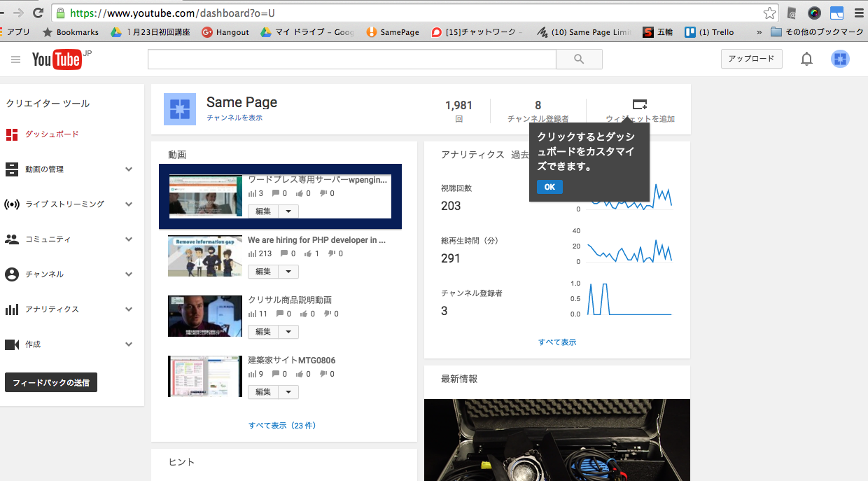868x481 pixels.
Task: Go forward in browser history
Action: (x=17, y=13)
